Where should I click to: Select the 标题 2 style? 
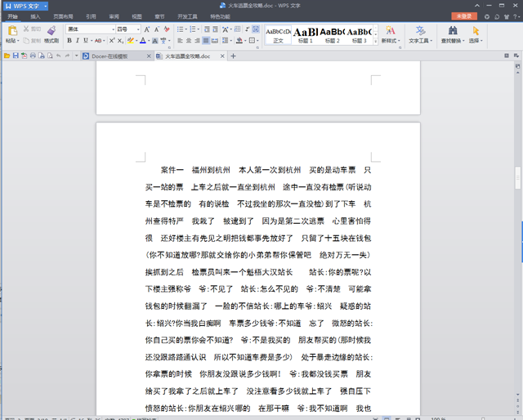[333, 35]
